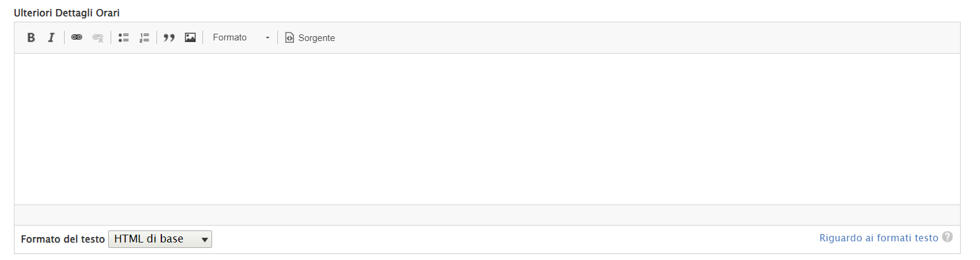Click inside the rich text editing area
The height and width of the screenshot is (260, 980).
click(486, 128)
